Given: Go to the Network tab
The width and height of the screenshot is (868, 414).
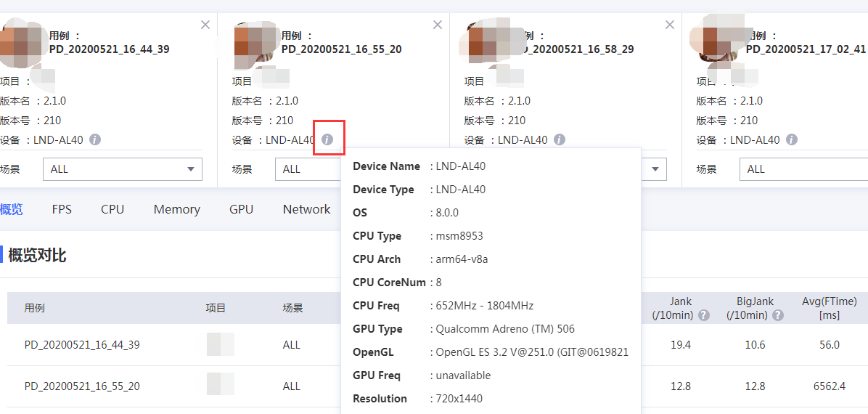Looking at the screenshot, I should click(306, 209).
